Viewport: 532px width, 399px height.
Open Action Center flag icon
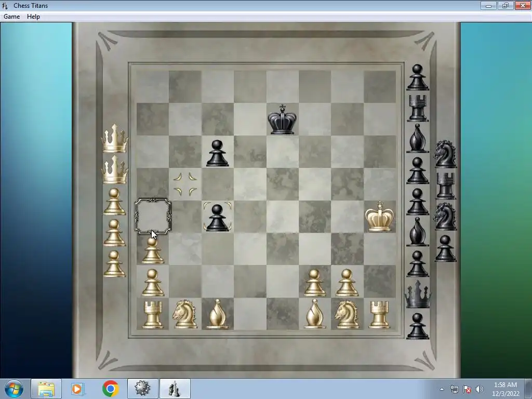pyautogui.click(x=467, y=389)
